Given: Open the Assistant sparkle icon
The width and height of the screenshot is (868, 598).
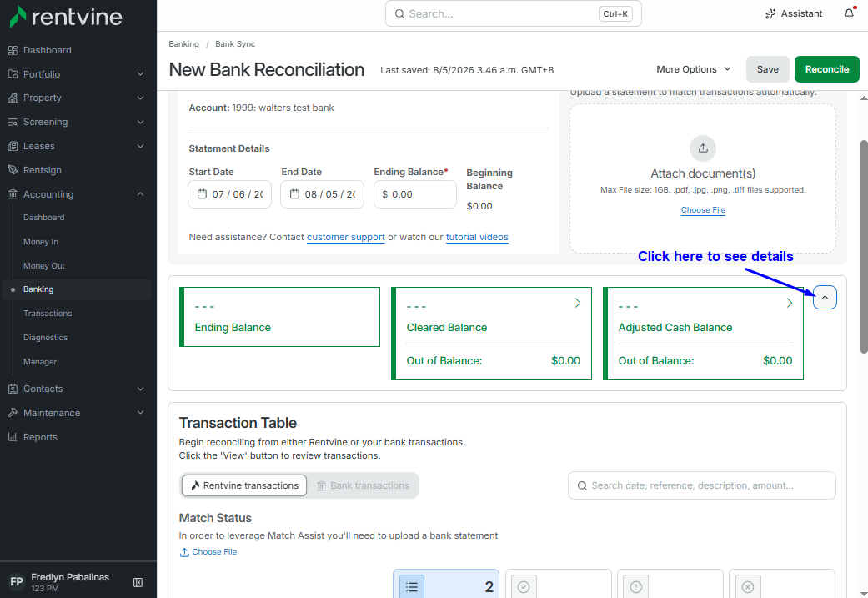Looking at the screenshot, I should pyautogui.click(x=770, y=14).
